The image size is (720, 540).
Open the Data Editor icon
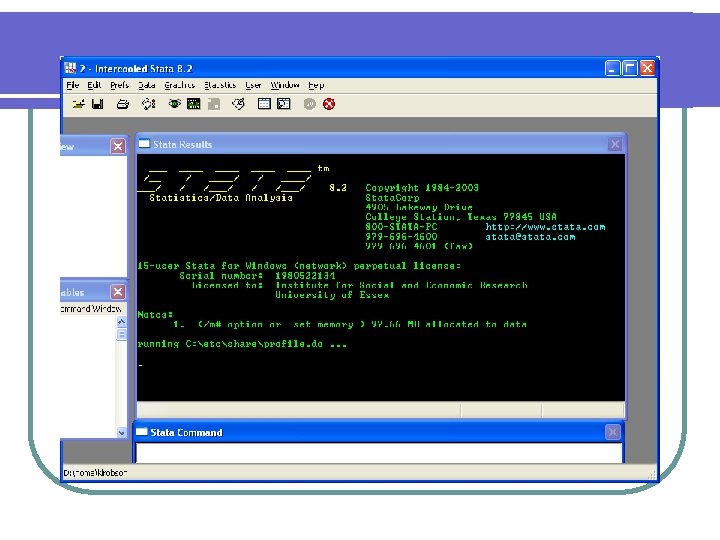pos(264,104)
